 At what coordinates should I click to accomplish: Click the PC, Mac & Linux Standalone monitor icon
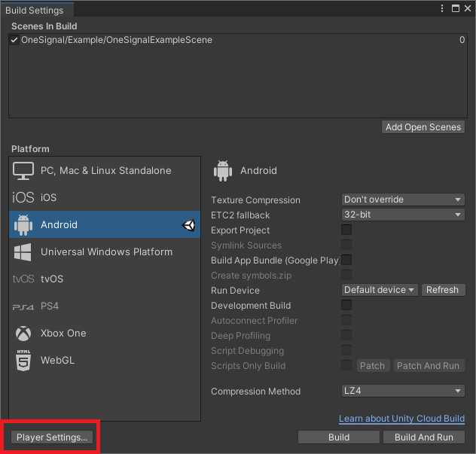click(23, 171)
